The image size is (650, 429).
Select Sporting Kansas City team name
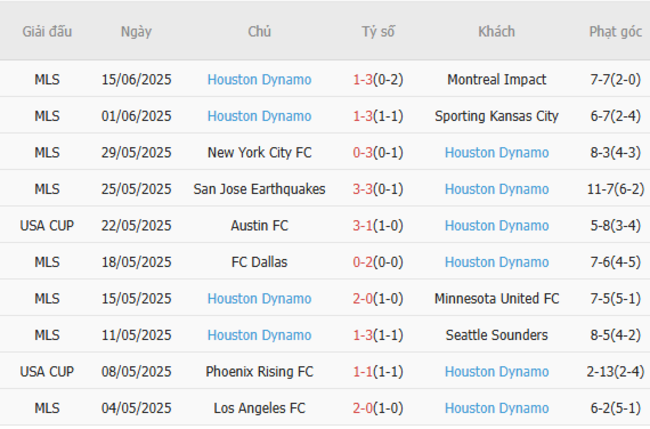[496, 116]
